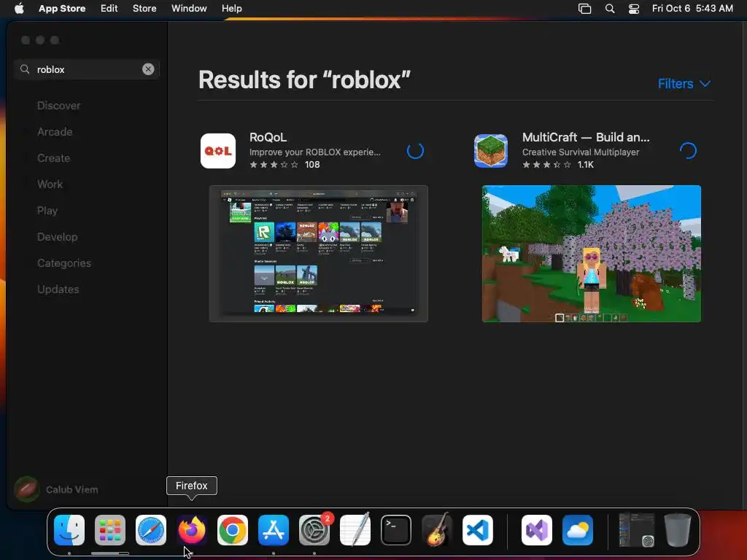The image size is (747, 560).
Task: Launch Firefox from the dock
Action: tap(192, 530)
